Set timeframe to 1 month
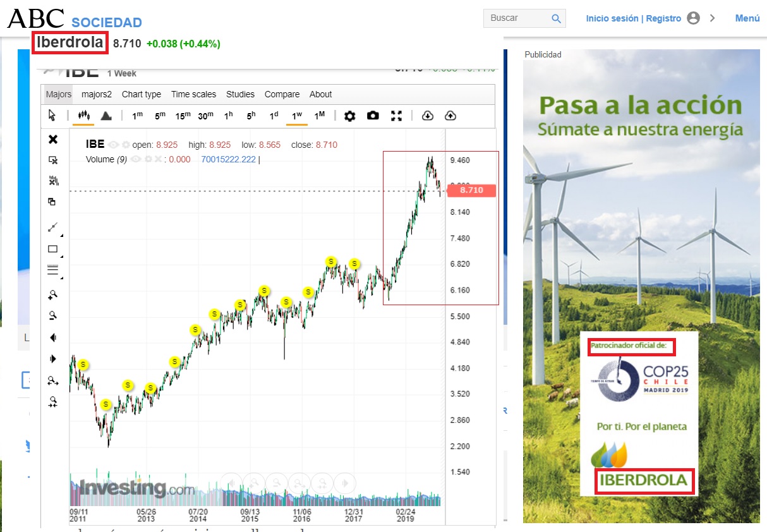 pyautogui.click(x=320, y=116)
